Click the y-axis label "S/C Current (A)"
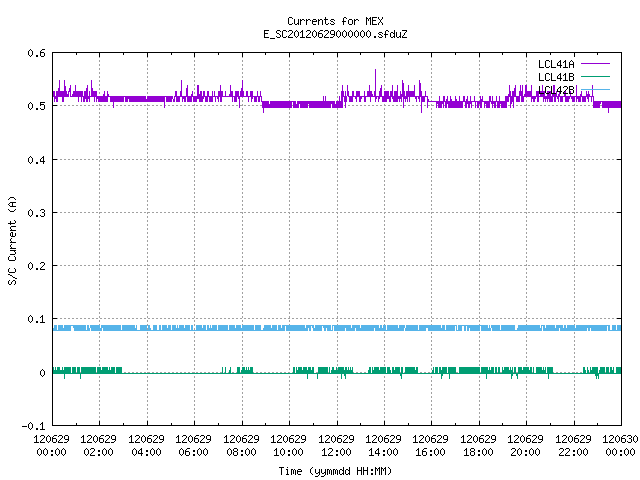The width and height of the screenshot is (640, 480). pos(12,240)
